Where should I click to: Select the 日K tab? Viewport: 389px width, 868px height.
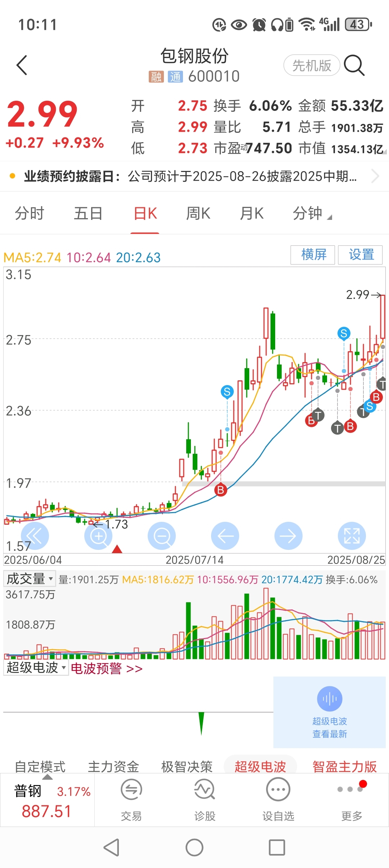tap(145, 213)
